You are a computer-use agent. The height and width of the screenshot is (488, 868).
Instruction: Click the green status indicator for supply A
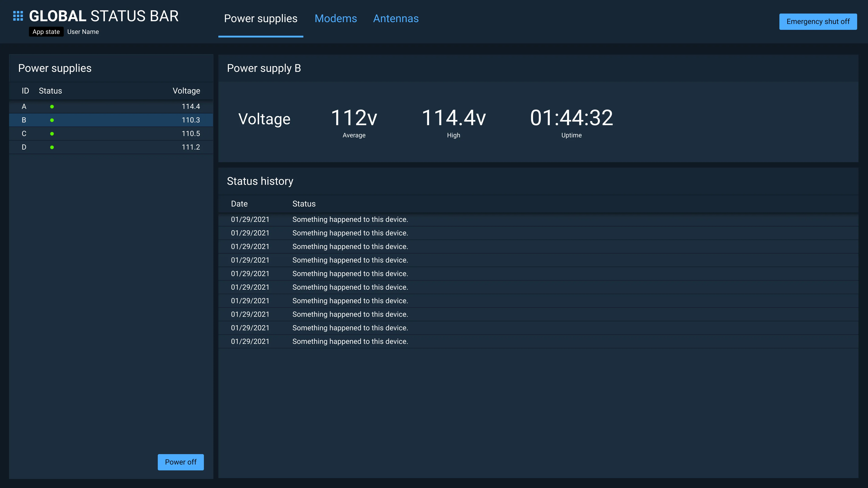pyautogui.click(x=52, y=106)
